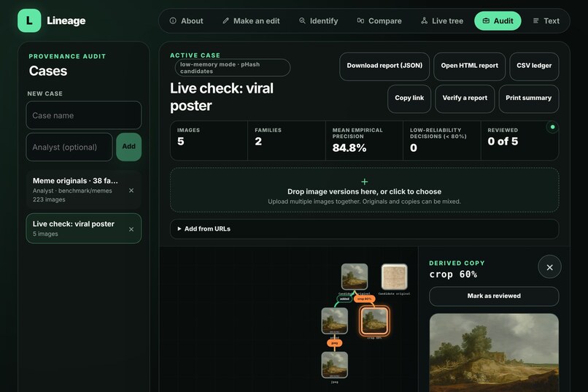Click the Copy link button
The width and height of the screenshot is (588, 392).
pos(409,98)
